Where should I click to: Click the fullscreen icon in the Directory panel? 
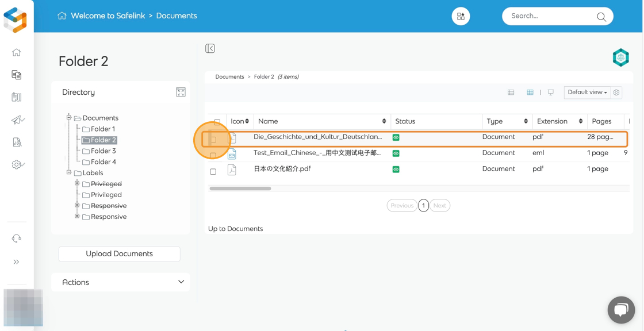tap(181, 93)
